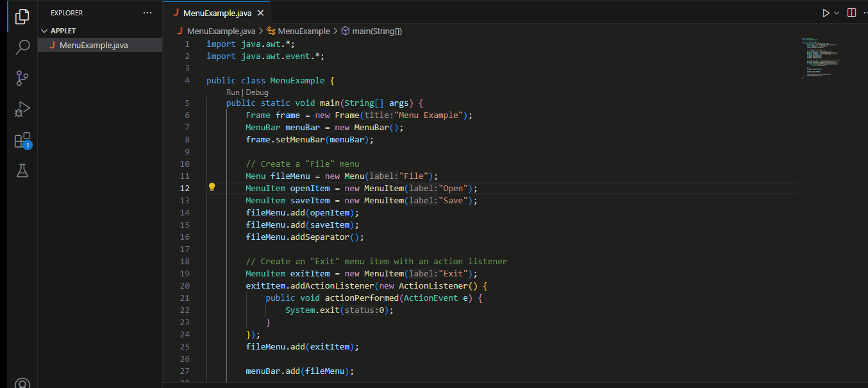Select the Testing flask icon

(22, 171)
